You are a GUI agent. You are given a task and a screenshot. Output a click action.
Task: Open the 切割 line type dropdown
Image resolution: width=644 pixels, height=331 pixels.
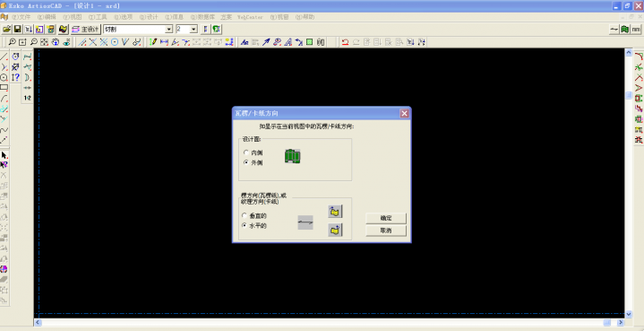click(x=168, y=30)
